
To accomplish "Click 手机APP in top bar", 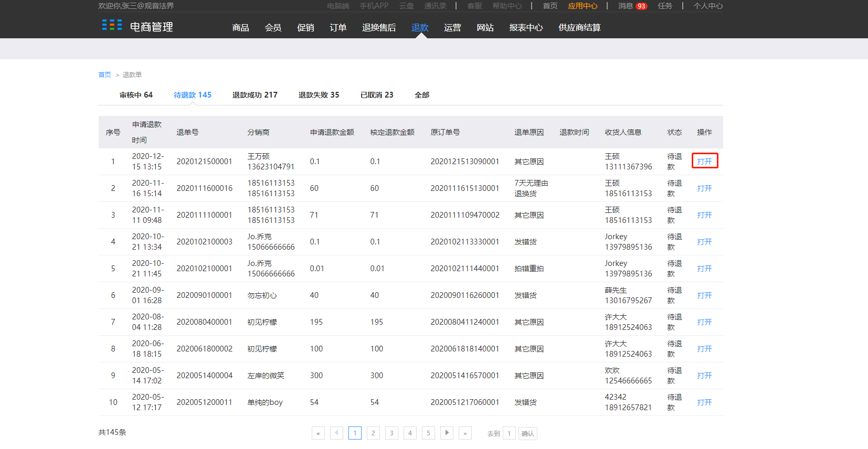I will click(374, 6).
